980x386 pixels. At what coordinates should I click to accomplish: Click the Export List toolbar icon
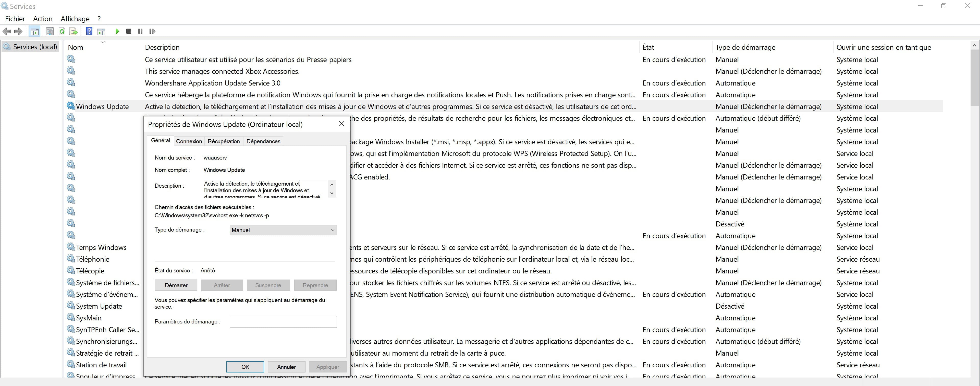[x=73, y=31]
